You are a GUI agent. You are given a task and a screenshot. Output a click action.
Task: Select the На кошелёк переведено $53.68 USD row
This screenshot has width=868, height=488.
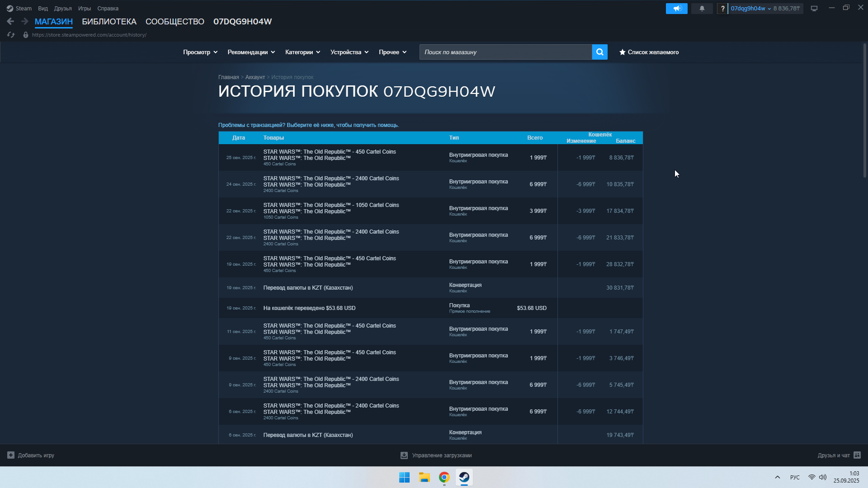click(x=430, y=308)
